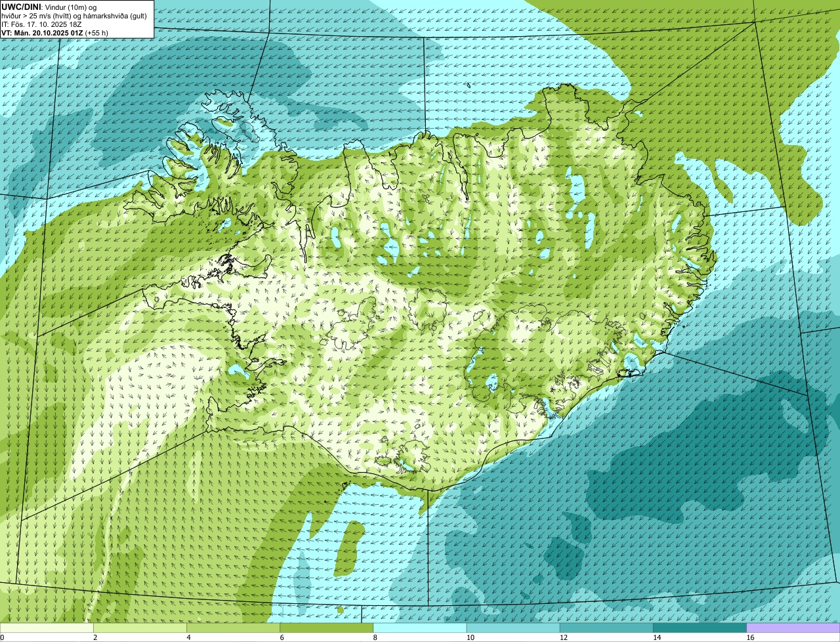Click the medium green 4–6 color bar segment
Viewport: 840px width, 642px height.
click(x=233, y=628)
